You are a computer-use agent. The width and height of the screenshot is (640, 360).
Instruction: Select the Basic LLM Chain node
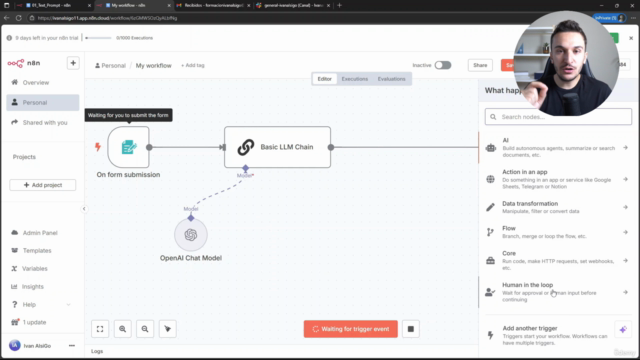point(278,147)
